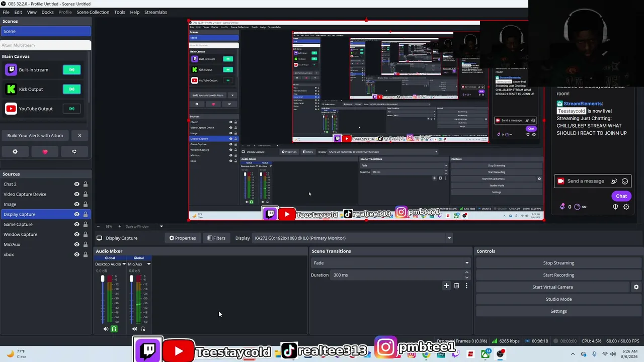Click the Twitch icon beside Built-in stream
644x362 pixels.
[x=11, y=70]
